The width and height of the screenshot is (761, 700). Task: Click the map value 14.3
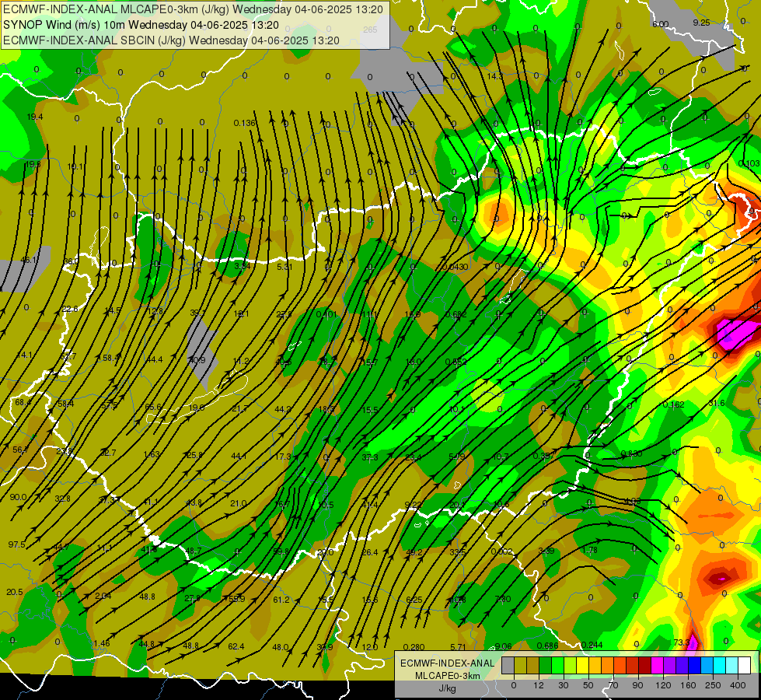pyautogui.click(x=495, y=76)
